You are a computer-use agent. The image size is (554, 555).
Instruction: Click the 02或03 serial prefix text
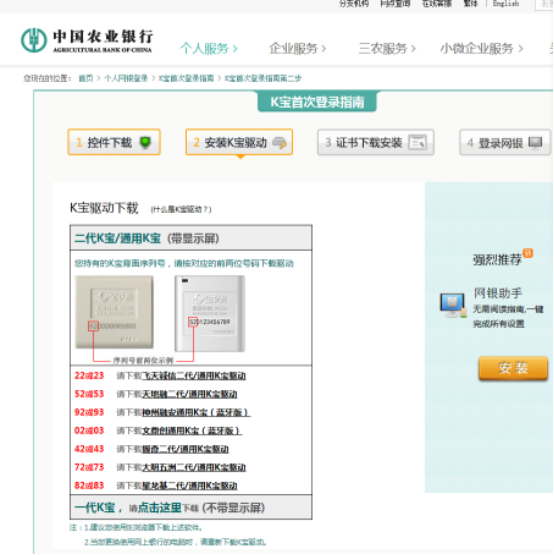89,431
